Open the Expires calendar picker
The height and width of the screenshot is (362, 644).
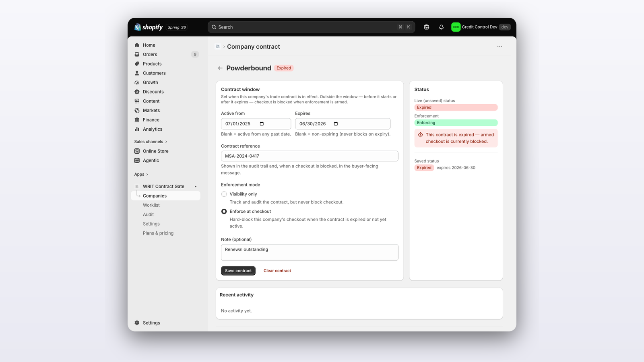pos(336,124)
